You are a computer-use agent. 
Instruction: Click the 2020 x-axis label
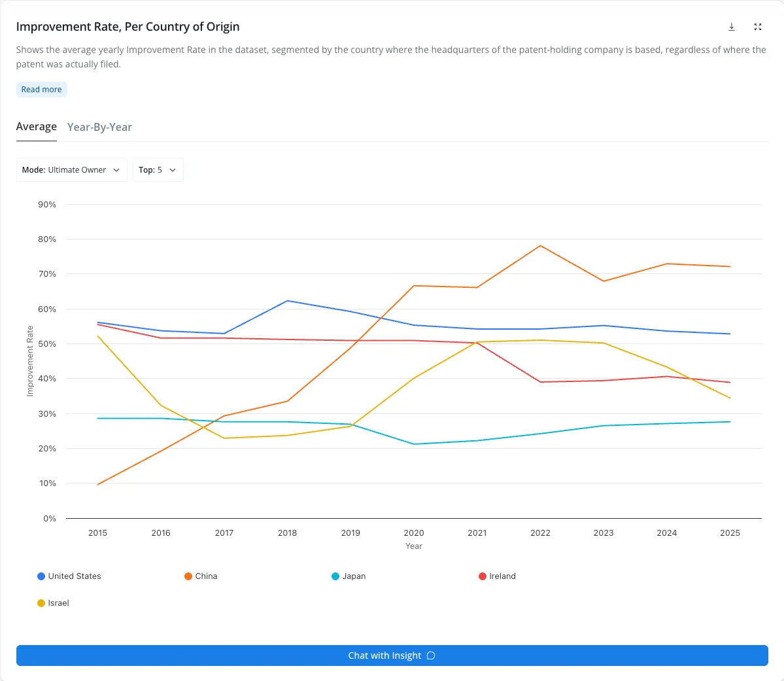coord(414,533)
